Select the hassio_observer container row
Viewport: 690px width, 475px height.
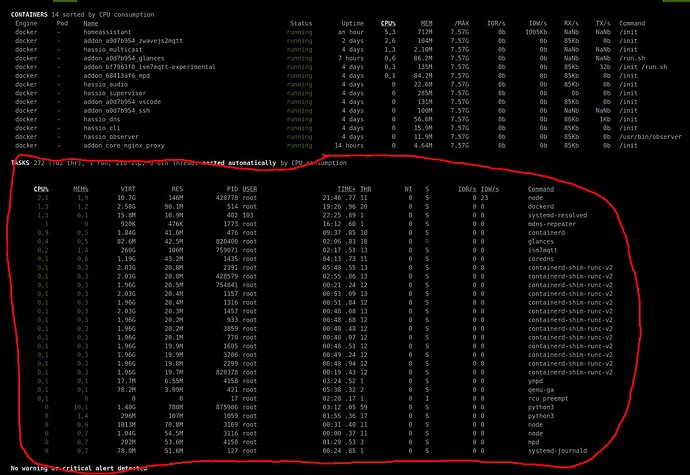pyautogui.click(x=112, y=134)
